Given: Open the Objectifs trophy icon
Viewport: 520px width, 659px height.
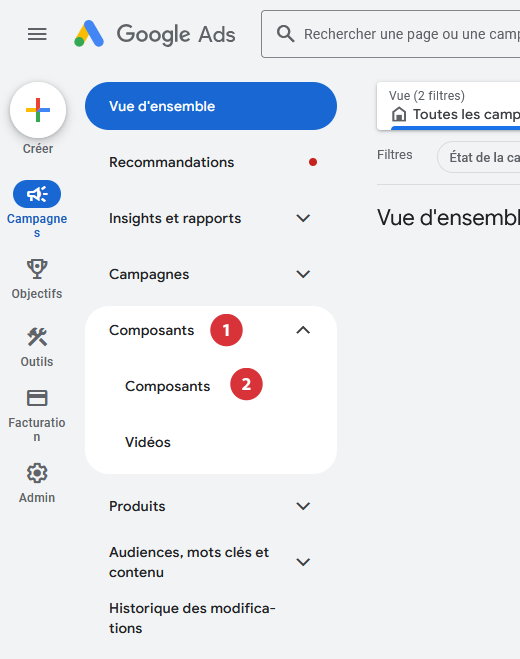Looking at the screenshot, I should pyautogui.click(x=37, y=269).
